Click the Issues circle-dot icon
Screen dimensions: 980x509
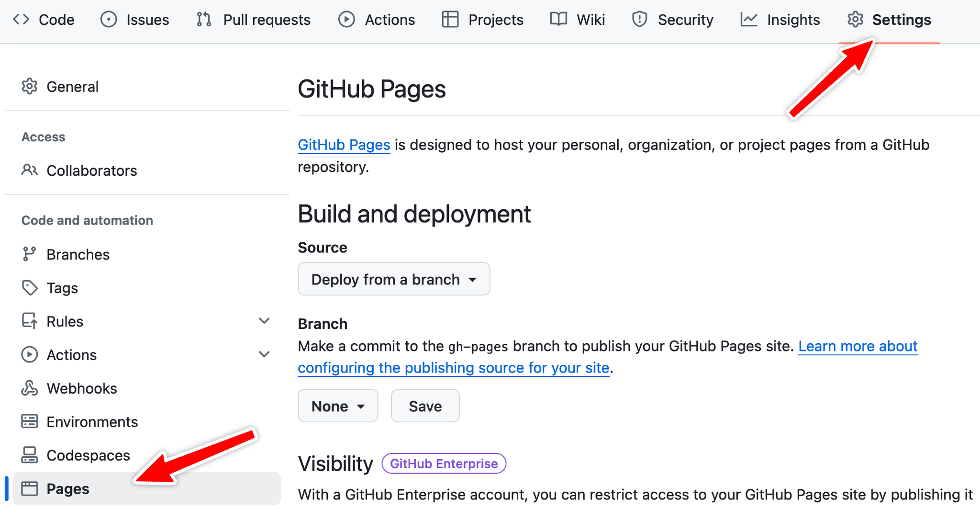pos(109,20)
